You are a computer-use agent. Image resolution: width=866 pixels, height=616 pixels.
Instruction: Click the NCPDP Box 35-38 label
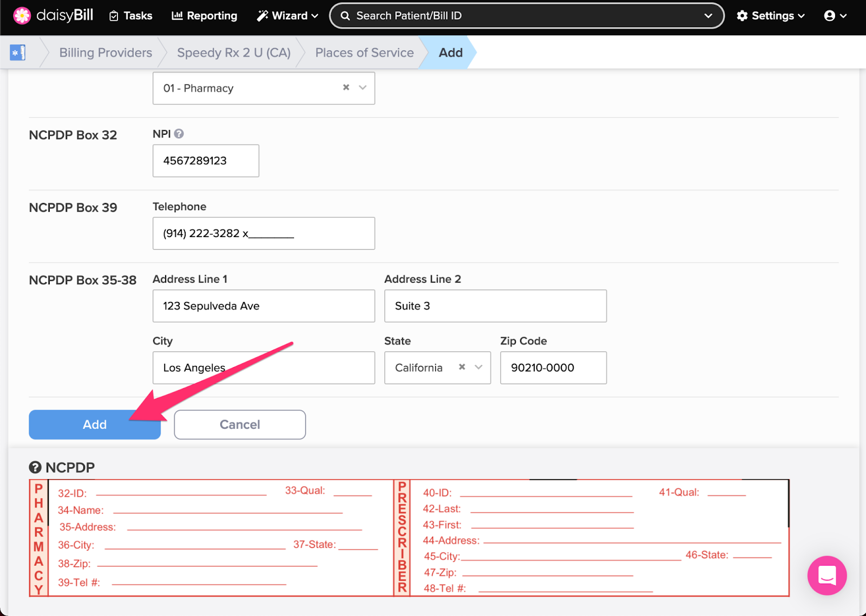(83, 280)
